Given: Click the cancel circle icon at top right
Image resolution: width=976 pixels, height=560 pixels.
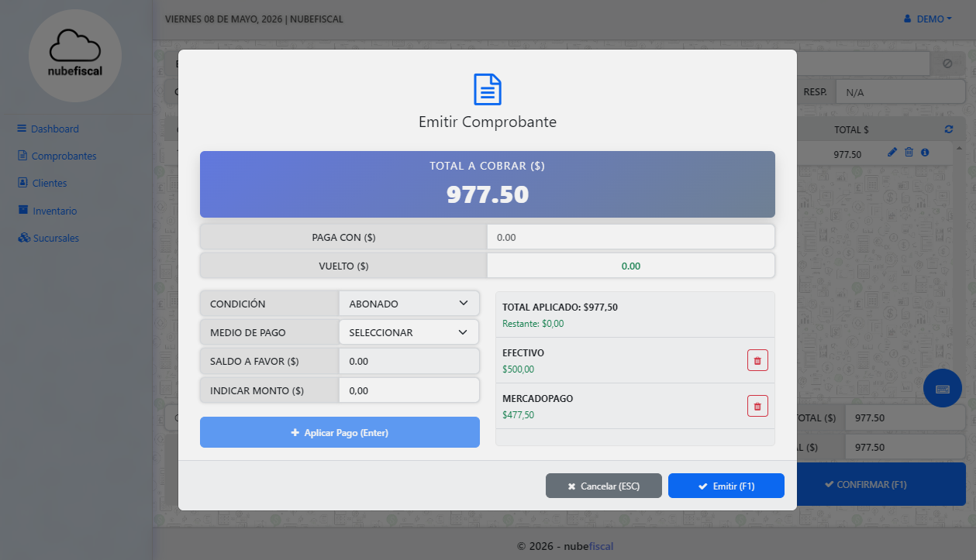Looking at the screenshot, I should [947, 64].
